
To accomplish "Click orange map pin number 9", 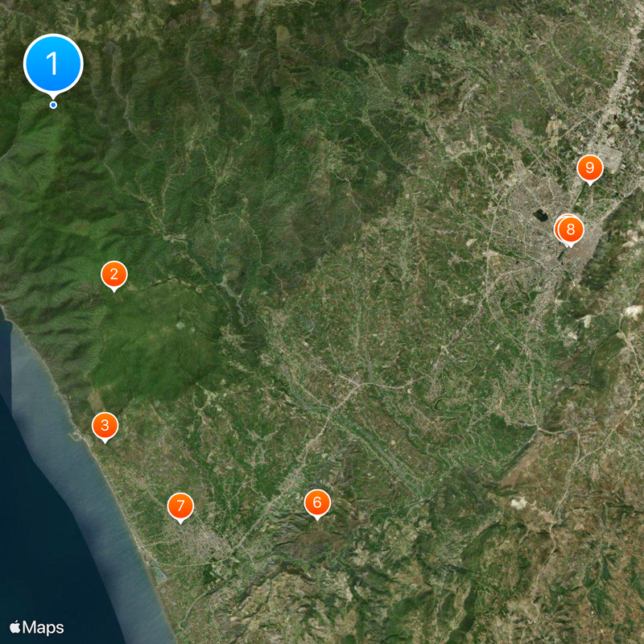I will coord(590,168).
